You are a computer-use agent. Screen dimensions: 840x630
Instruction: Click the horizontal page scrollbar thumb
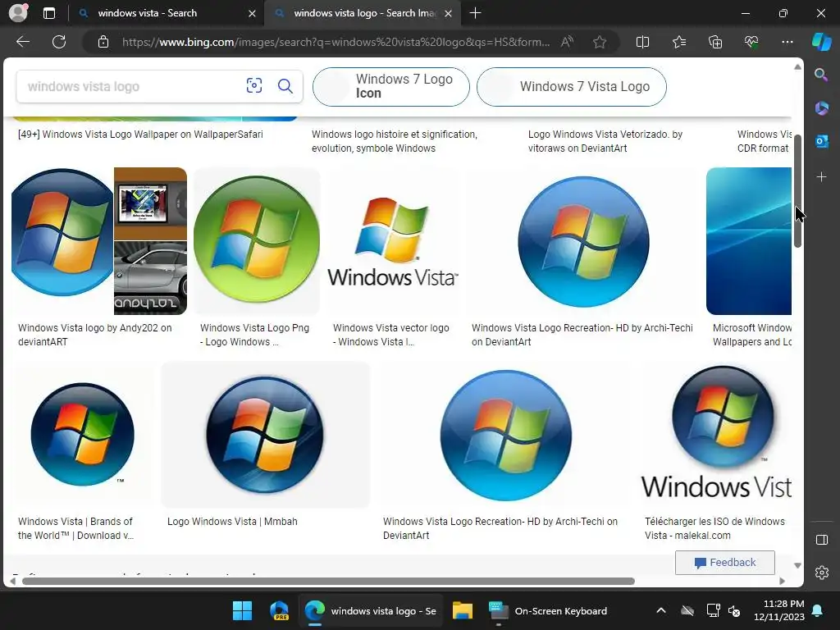point(328,582)
